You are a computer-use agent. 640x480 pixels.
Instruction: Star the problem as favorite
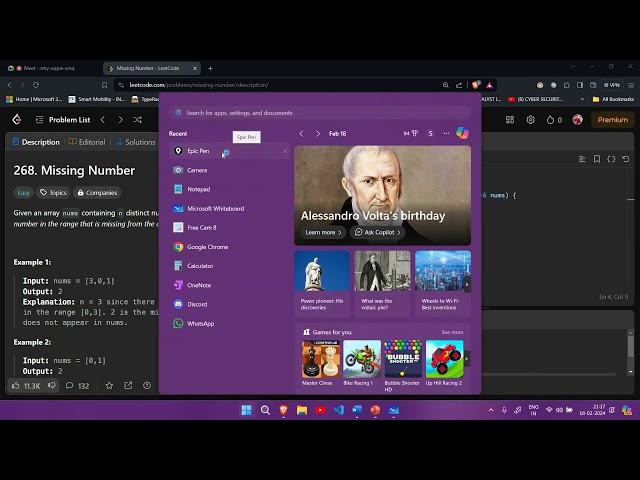[109, 386]
